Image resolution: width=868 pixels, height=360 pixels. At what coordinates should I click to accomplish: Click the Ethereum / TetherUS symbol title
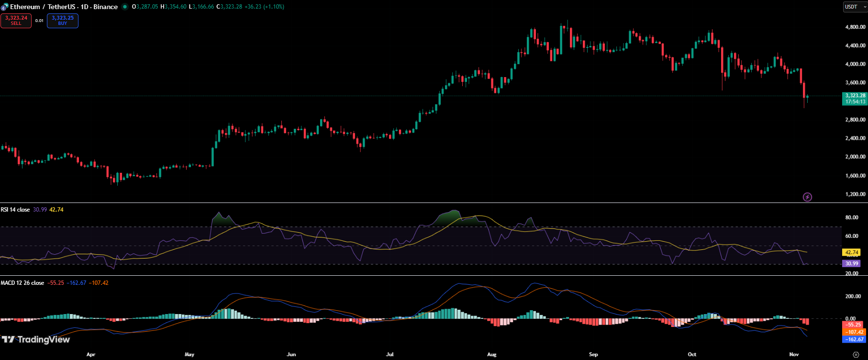pyautogui.click(x=64, y=7)
